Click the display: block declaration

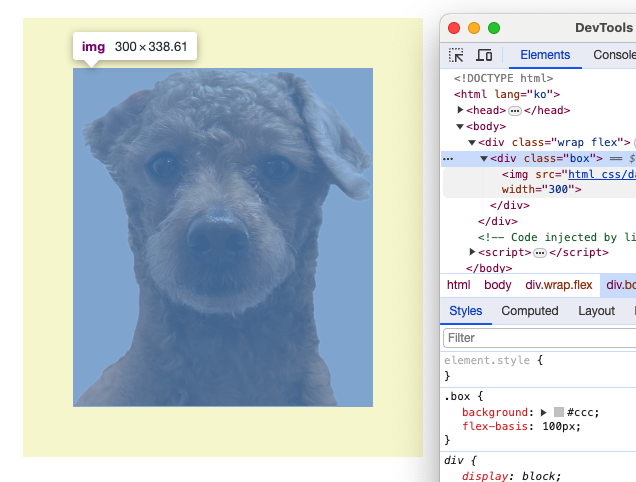pyautogui.click(x=511, y=476)
